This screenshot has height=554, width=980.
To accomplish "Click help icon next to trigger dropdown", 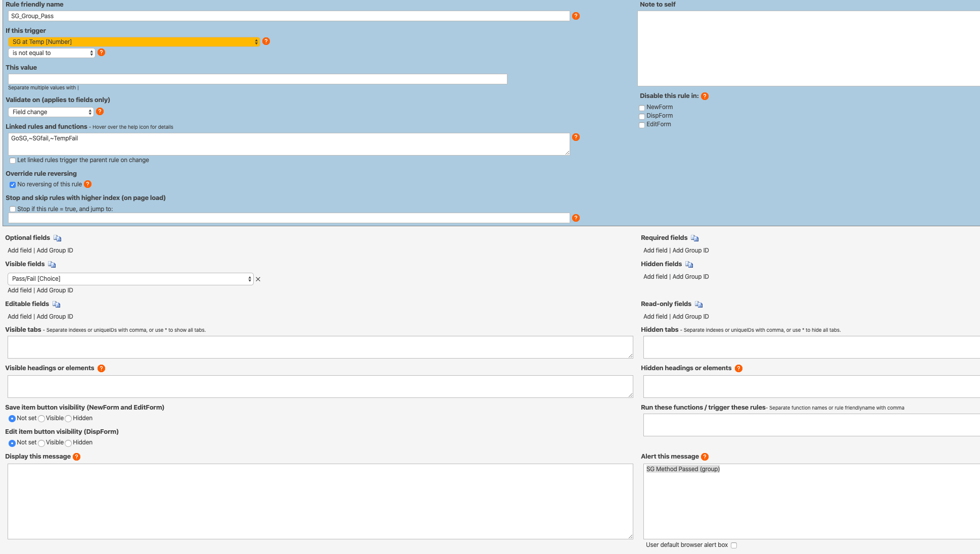I will [266, 41].
